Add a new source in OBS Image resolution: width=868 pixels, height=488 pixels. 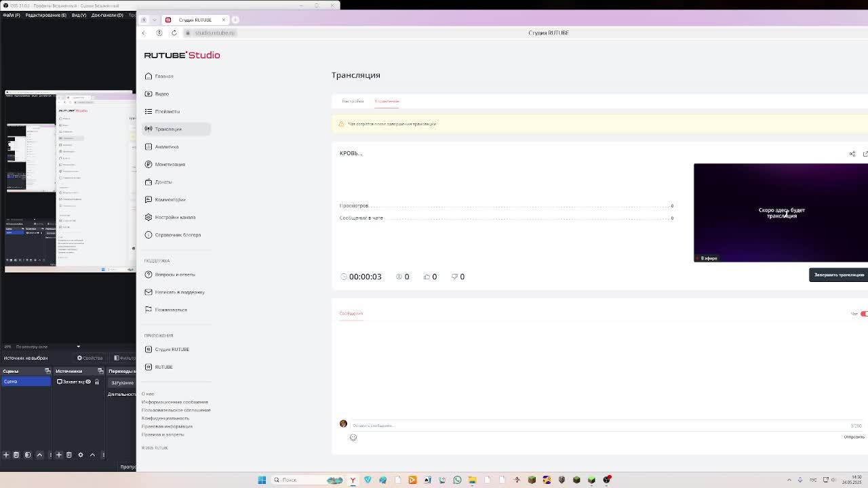pos(59,455)
